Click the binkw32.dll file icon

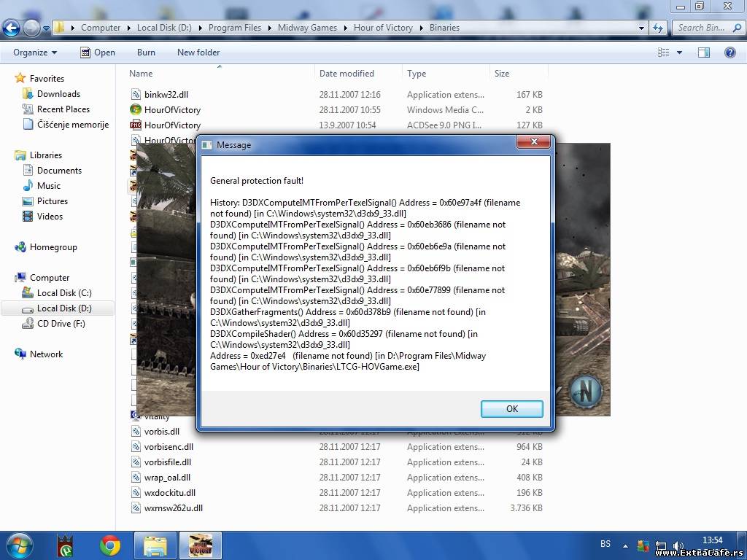[136, 94]
